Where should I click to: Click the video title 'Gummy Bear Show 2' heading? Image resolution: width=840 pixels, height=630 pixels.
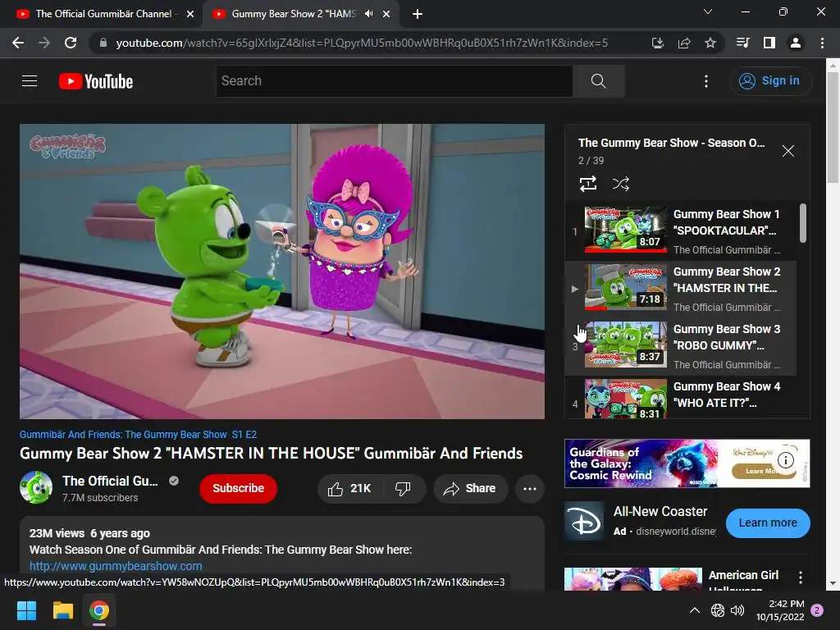(x=271, y=454)
